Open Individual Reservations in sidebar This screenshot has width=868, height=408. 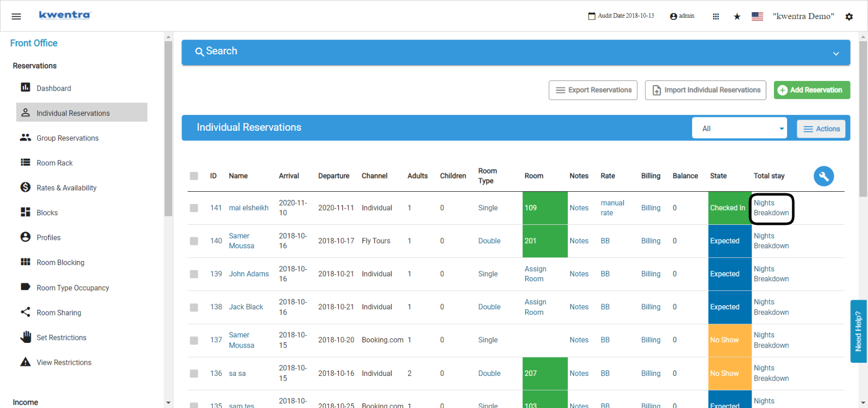pos(82,112)
